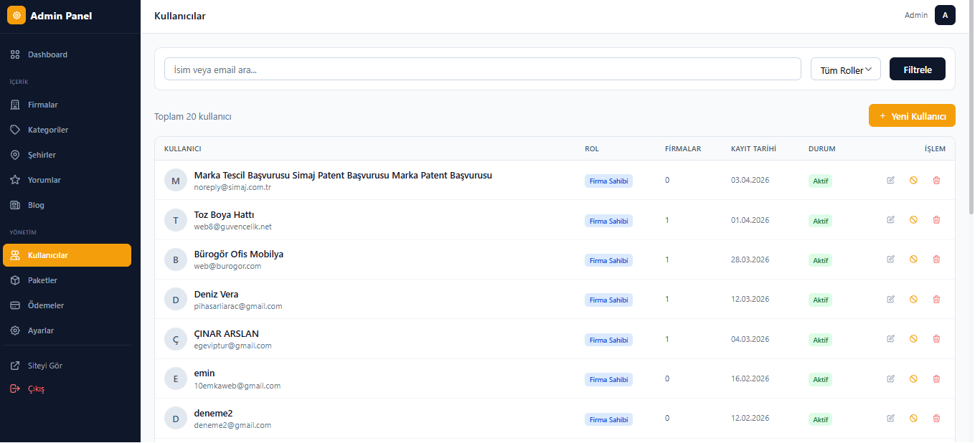Screen dimensions: 980x443
Task: Click the block icon for Bürogör Ofis Mobilya
Action: tap(913, 259)
